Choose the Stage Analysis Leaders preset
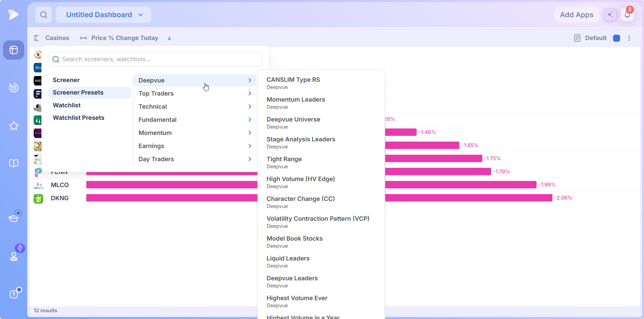644x319 pixels. 321,143
